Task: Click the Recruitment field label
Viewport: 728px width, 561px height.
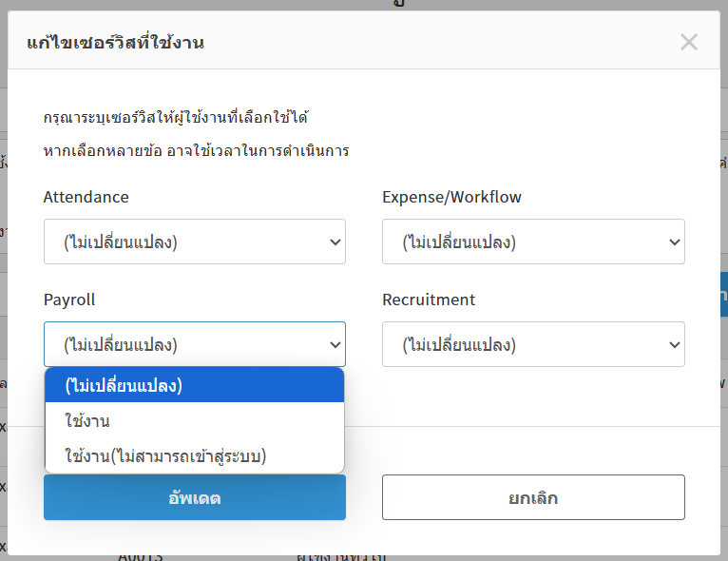Action: 429,300
